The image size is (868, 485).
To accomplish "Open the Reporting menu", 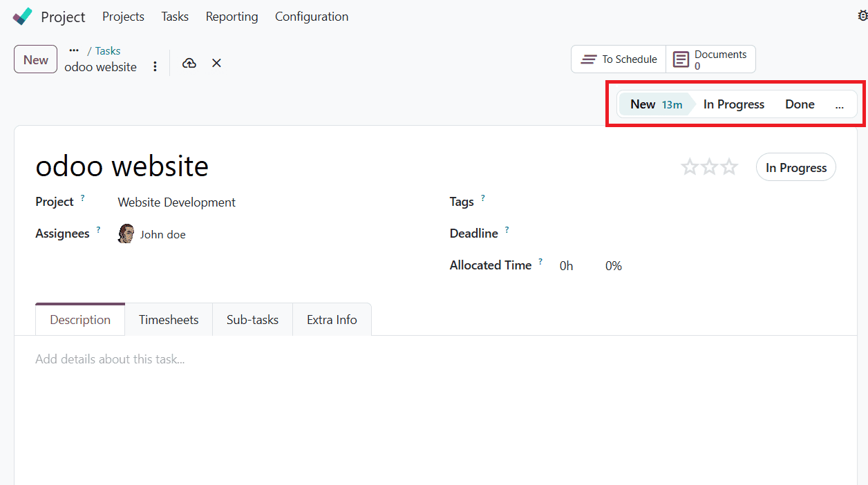I will tap(232, 17).
